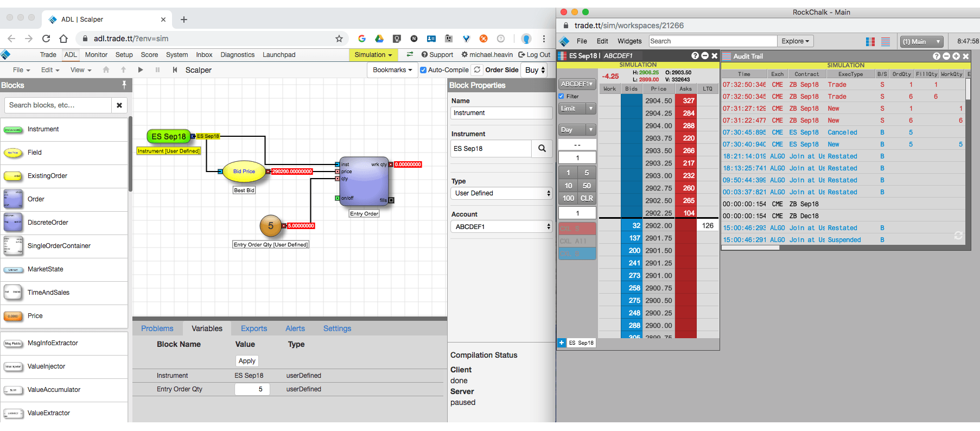Start the algo with the play icon
The image size is (980, 431).
[x=141, y=70]
